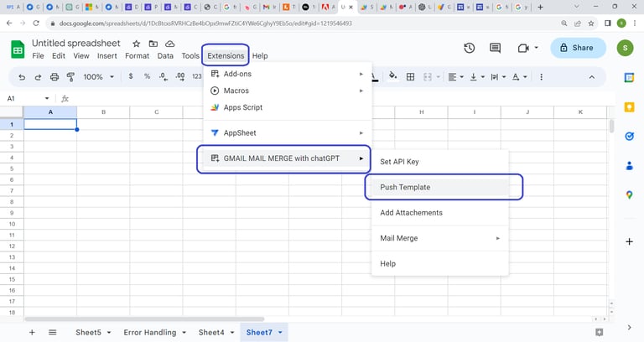Select cell A1

point(50,124)
